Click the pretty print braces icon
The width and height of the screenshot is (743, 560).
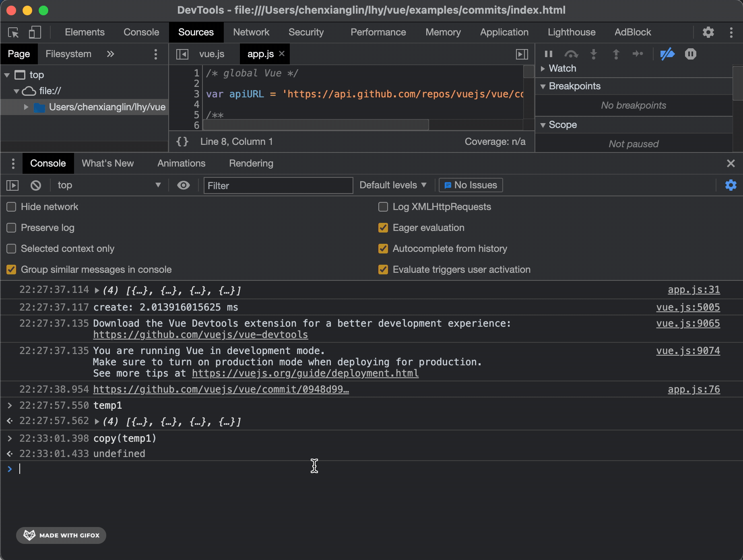(x=182, y=142)
